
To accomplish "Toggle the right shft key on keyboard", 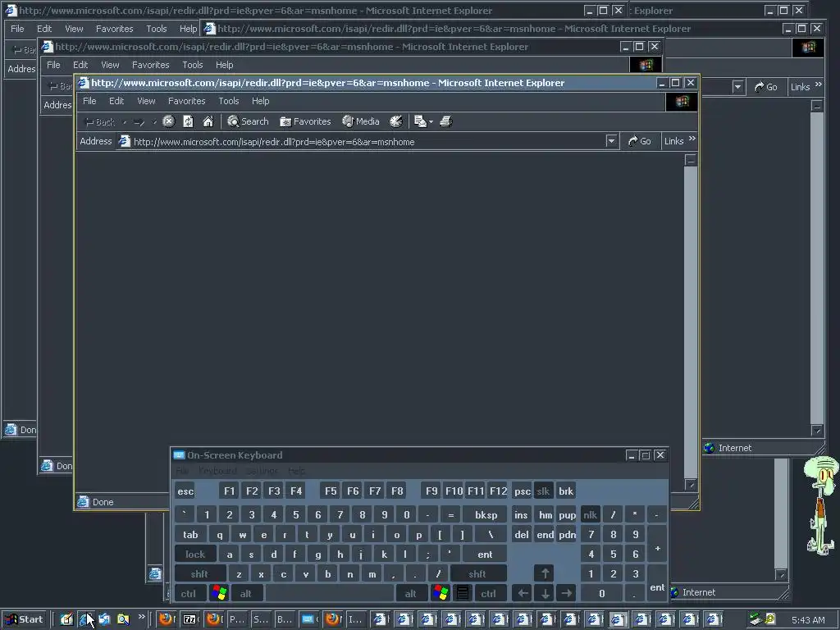I will click(x=478, y=573).
